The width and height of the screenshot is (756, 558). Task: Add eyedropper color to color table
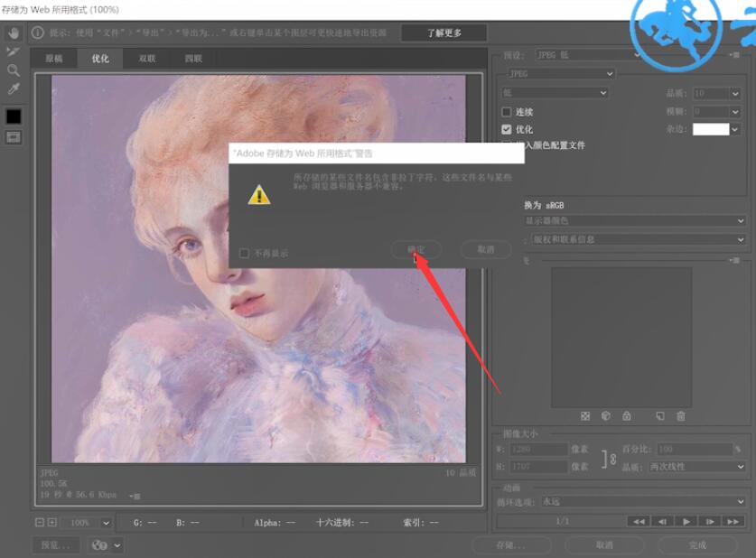[660, 416]
